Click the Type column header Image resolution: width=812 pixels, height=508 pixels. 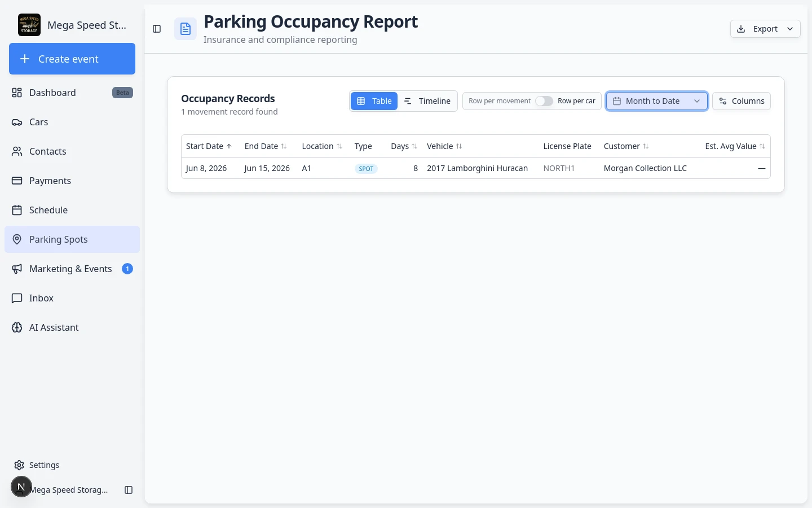[x=363, y=146]
